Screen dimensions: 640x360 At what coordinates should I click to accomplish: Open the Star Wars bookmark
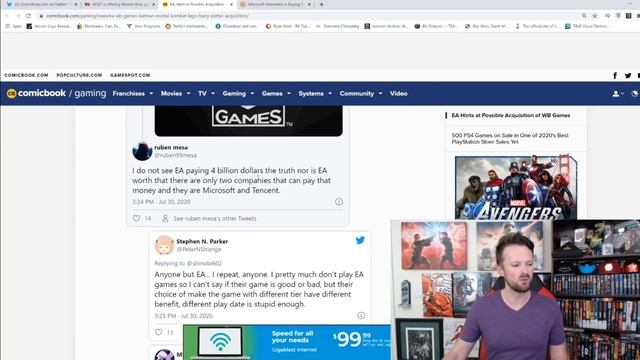pyautogui.click(x=486, y=26)
